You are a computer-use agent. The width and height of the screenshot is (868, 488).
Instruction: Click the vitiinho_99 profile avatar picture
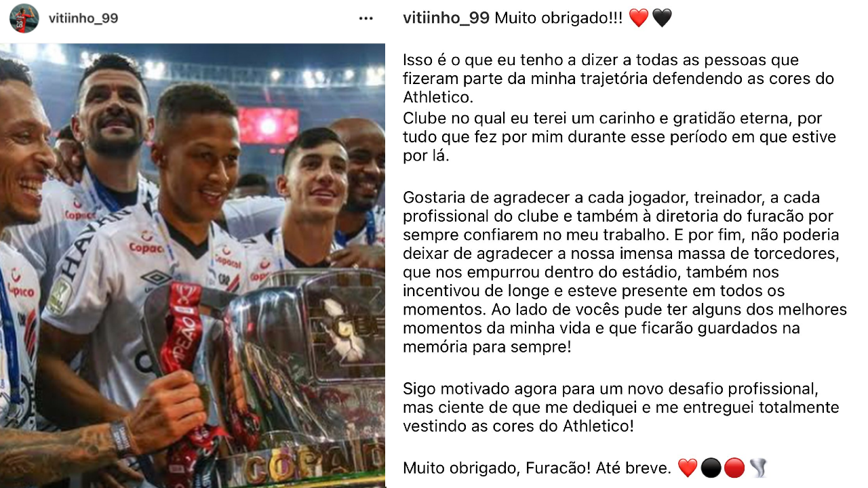click(24, 18)
